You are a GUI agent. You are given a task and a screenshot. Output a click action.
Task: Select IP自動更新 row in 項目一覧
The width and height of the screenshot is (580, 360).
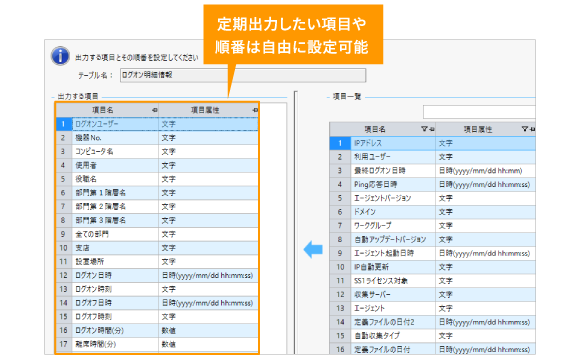tap(432, 267)
